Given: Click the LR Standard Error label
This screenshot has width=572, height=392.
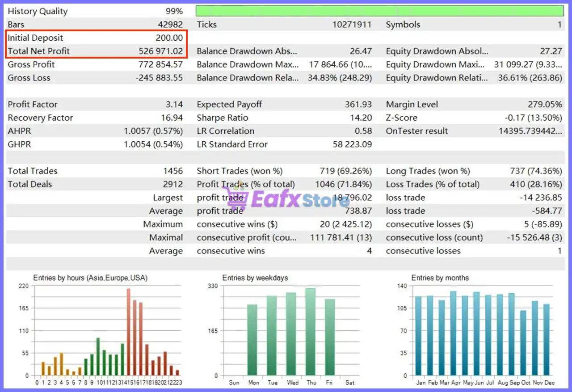Looking at the screenshot, I should coord(232,144).
